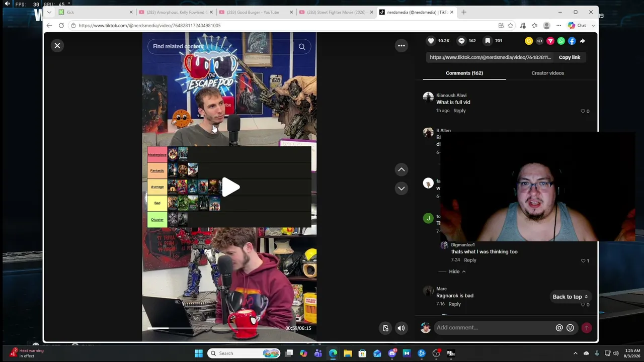Switch to the Creator videos tab
This screenshot has height=362, width=644.
[547, 73]
